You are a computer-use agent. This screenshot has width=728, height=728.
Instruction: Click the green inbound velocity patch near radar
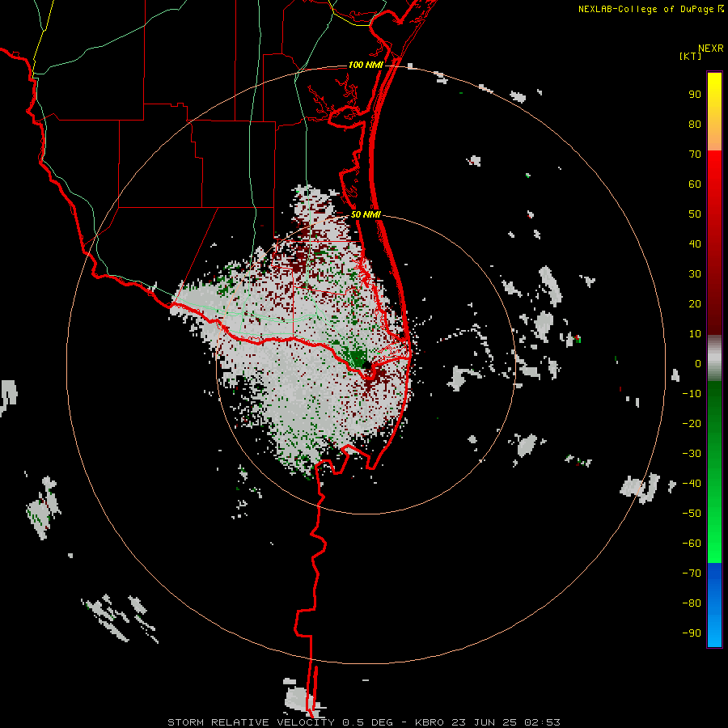tap(356, 358)
